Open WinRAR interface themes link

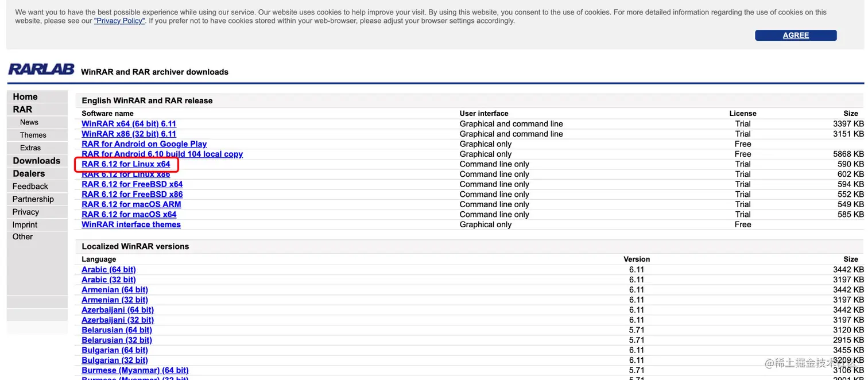click(x=131, y=224)
